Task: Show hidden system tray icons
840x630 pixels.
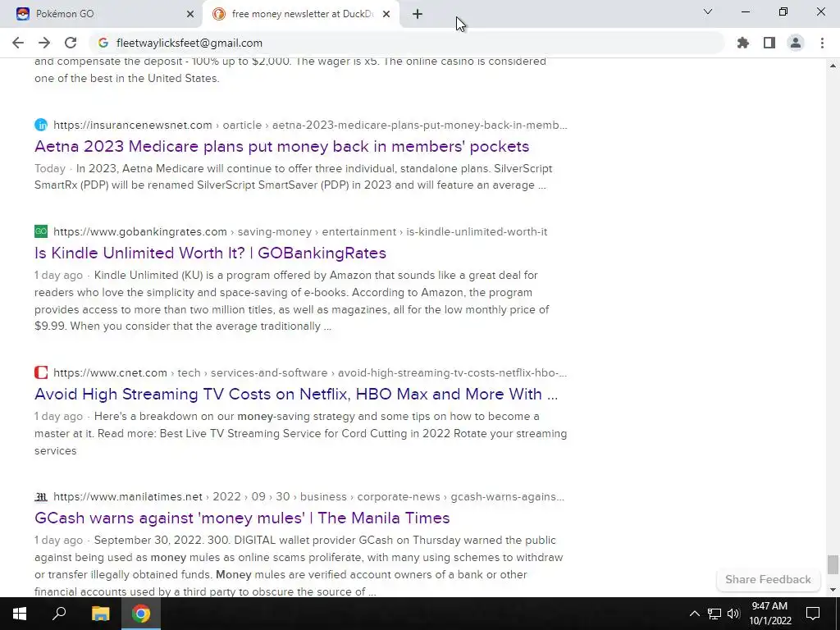Action: click(x=694, y=614)
